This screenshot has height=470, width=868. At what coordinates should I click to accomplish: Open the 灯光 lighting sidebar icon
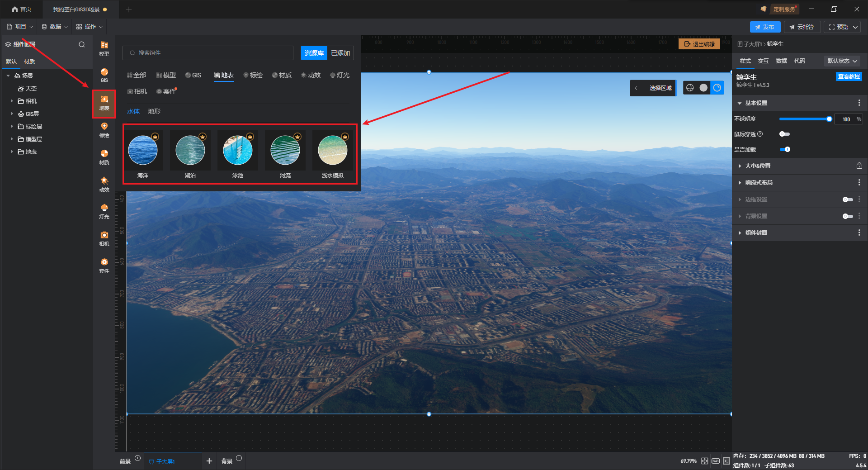point(104,211)
